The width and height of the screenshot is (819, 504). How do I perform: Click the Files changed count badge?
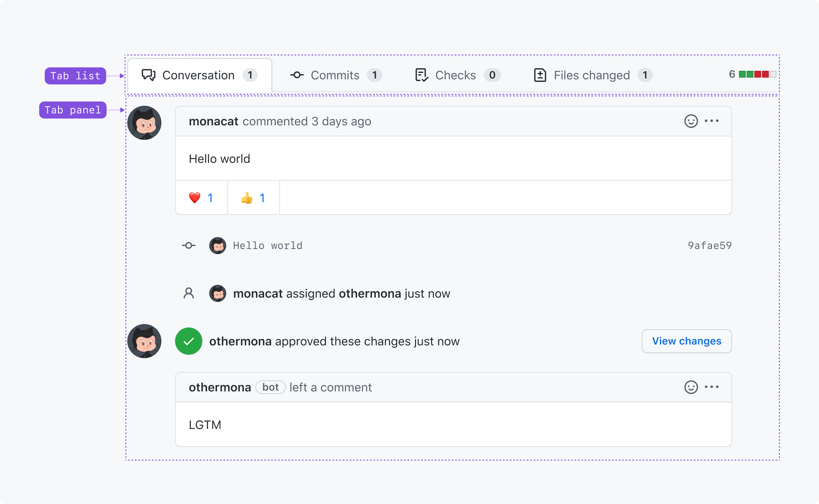[x=645, y=75]
